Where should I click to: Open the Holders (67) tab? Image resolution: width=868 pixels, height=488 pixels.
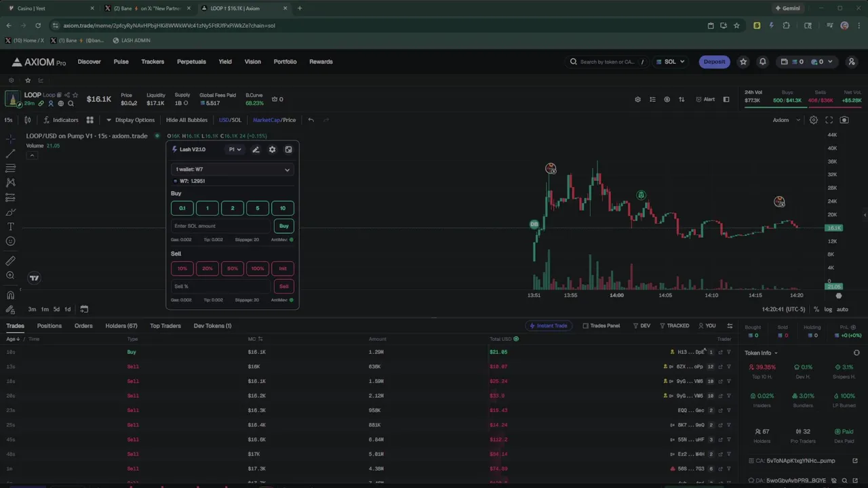[121, 326]
